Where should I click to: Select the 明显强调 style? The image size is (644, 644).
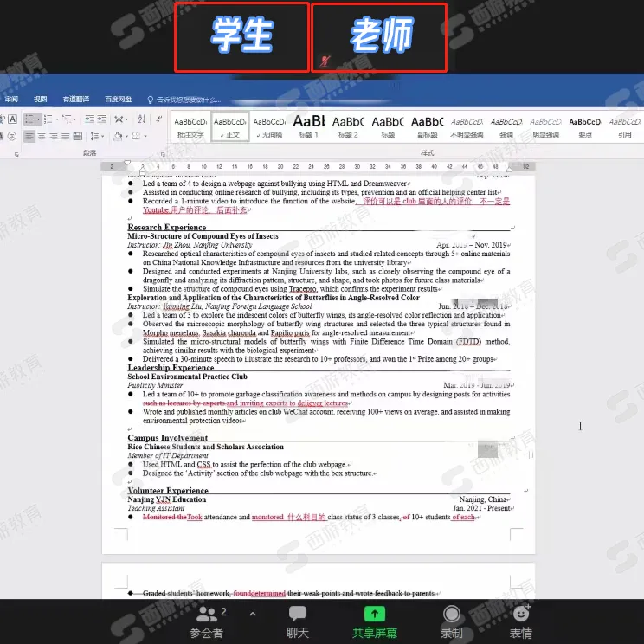click(545, 127)
